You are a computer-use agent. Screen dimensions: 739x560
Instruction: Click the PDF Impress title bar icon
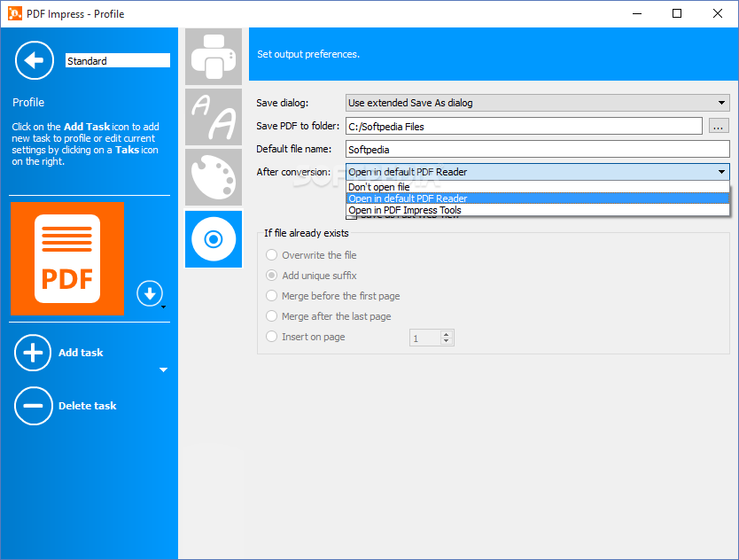(15, 13)
